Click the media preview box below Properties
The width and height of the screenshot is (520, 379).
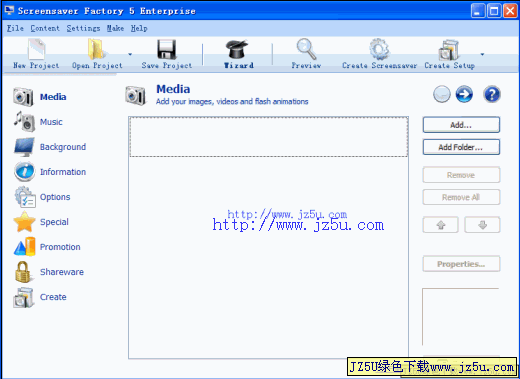coord(461,317)
